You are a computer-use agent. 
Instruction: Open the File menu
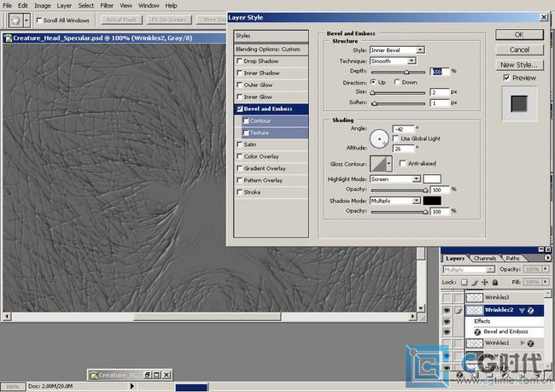pyautogui.click(x=7, y=5)
